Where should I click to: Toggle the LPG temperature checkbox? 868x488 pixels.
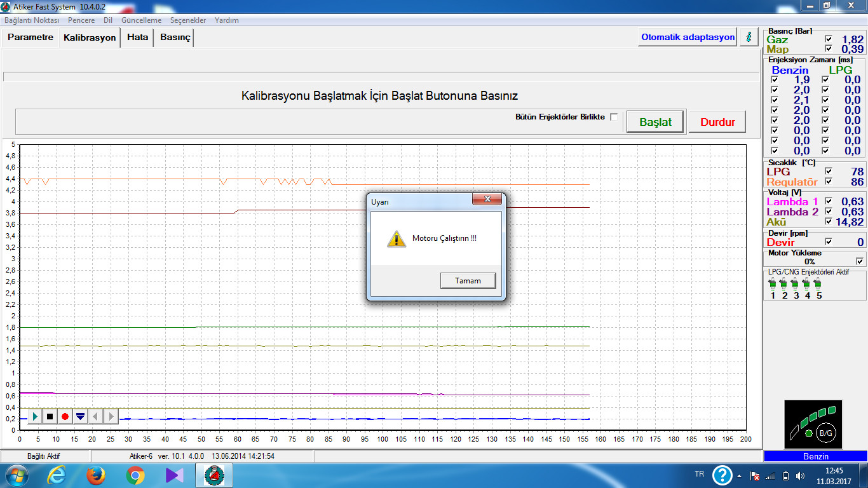tap(828, 172)
